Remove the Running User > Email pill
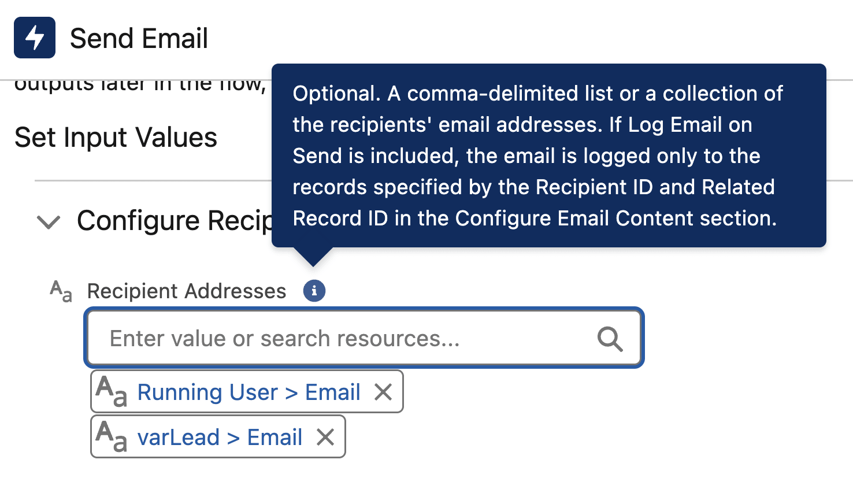This screenshot has height=504, width=853. pyautogui.click(x=383, y=392)
